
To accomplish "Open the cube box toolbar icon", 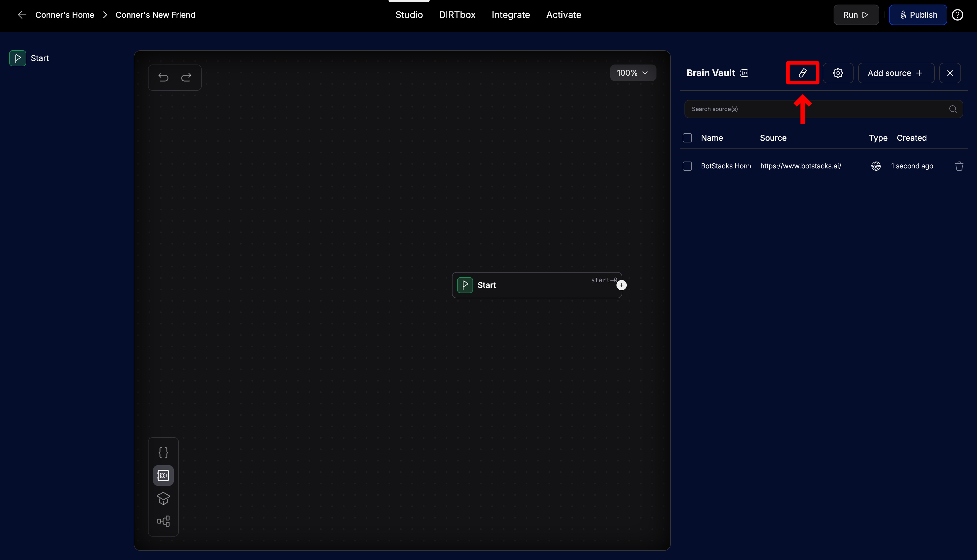I will (163, 498).
